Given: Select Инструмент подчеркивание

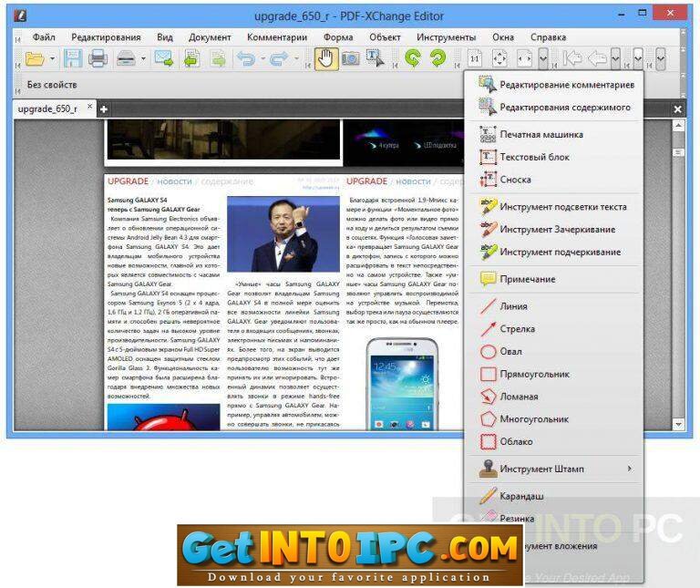Looking at the screenshot, I should click(x=553, y=252).
